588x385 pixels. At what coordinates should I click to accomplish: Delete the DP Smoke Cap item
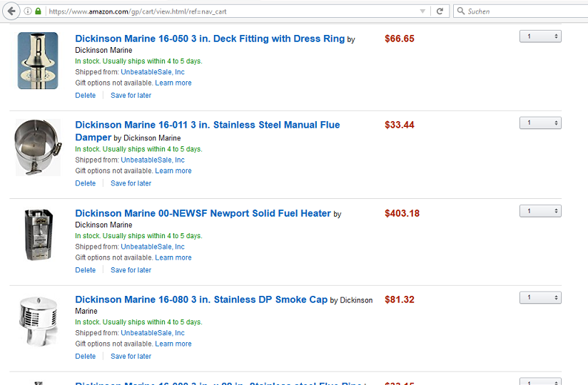click(86, 356)
